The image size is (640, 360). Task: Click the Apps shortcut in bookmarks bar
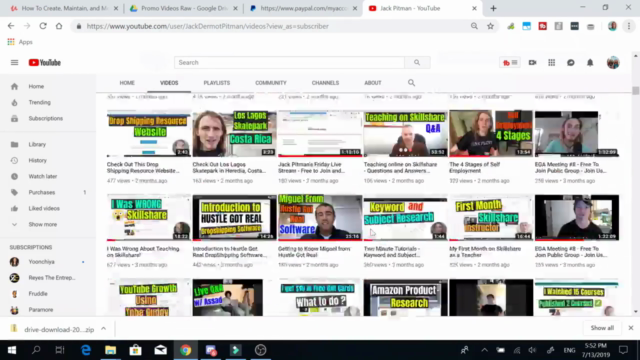[x=20, y=42]
